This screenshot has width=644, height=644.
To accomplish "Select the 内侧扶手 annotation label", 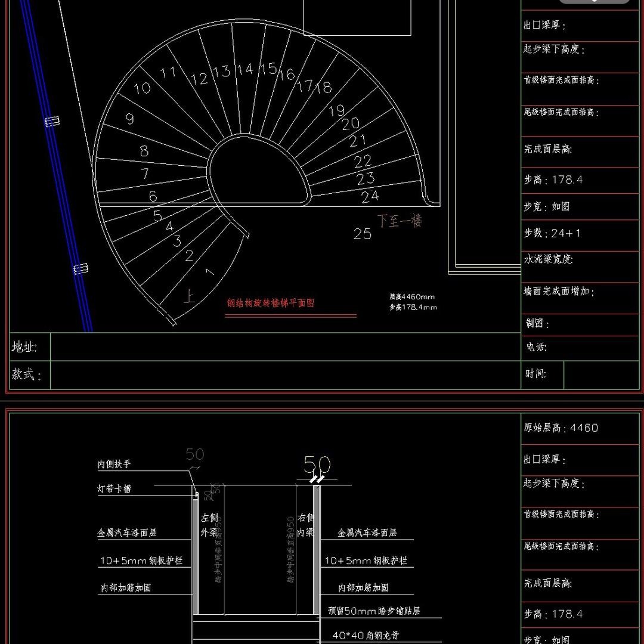I will [114, 463].
